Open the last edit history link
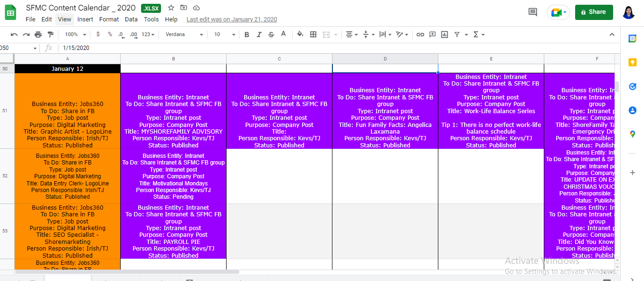 coord(232,19)
